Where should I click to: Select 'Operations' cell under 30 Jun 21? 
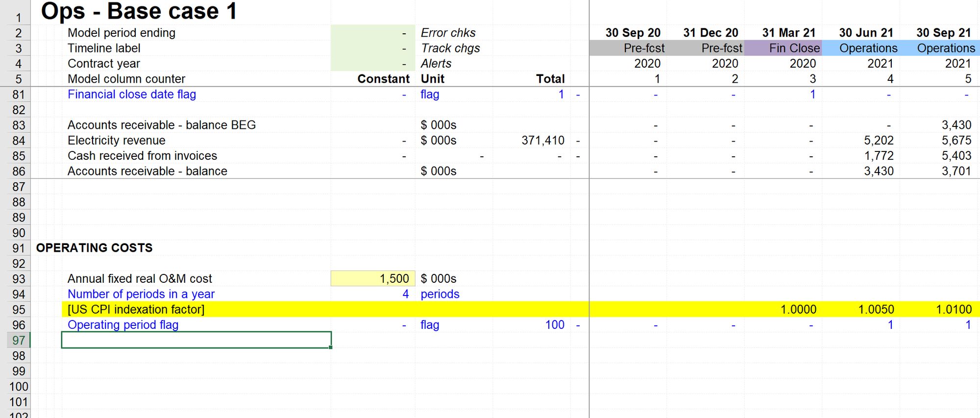(861, 48)
